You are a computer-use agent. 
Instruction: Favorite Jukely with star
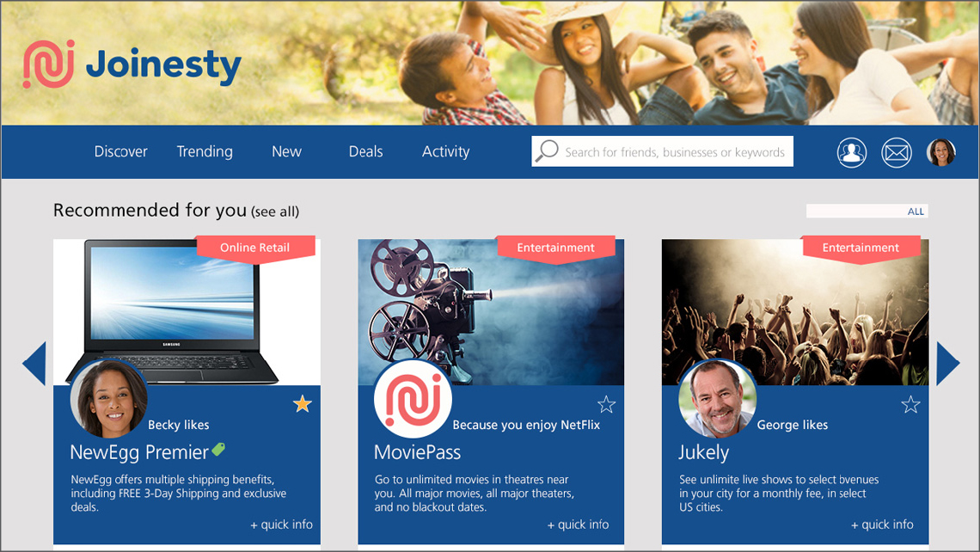pos(910,404)
